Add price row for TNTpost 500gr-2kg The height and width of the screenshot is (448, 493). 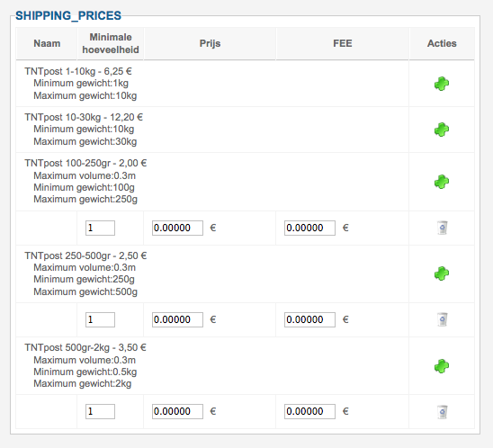[442, 366]
